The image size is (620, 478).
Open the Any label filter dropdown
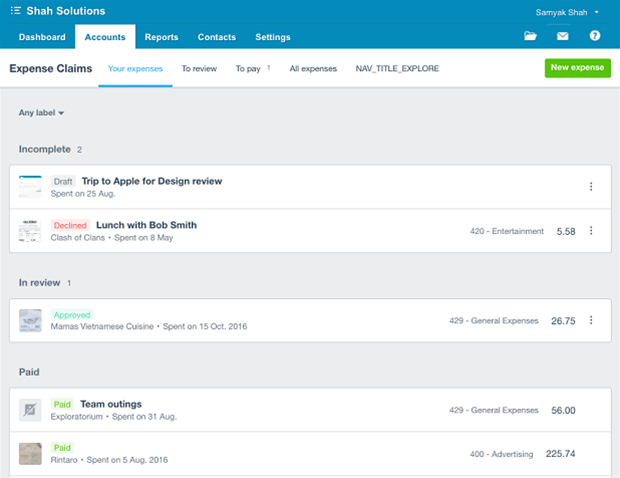pos(41,113)
